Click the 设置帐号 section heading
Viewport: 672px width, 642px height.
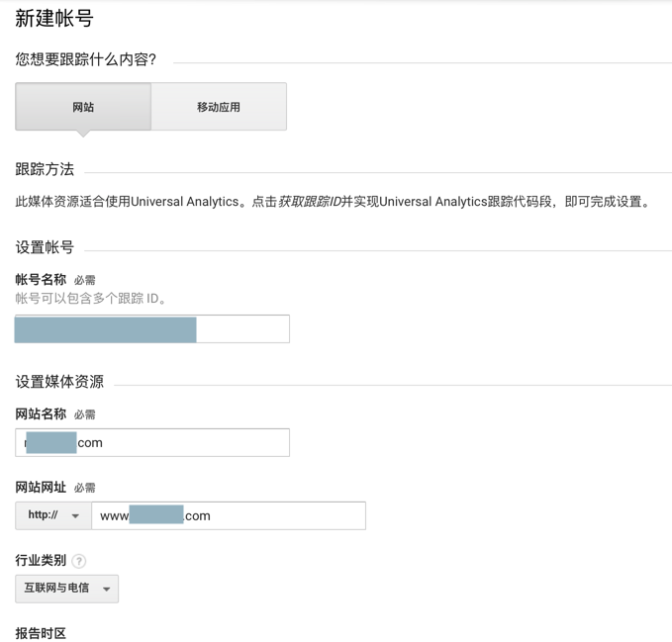(45, 247)
